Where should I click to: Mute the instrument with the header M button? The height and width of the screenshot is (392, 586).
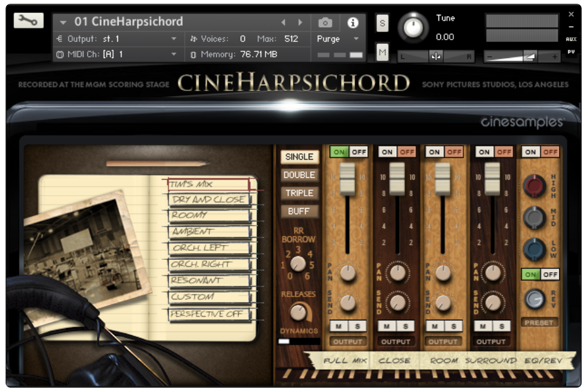coord(382,52)
